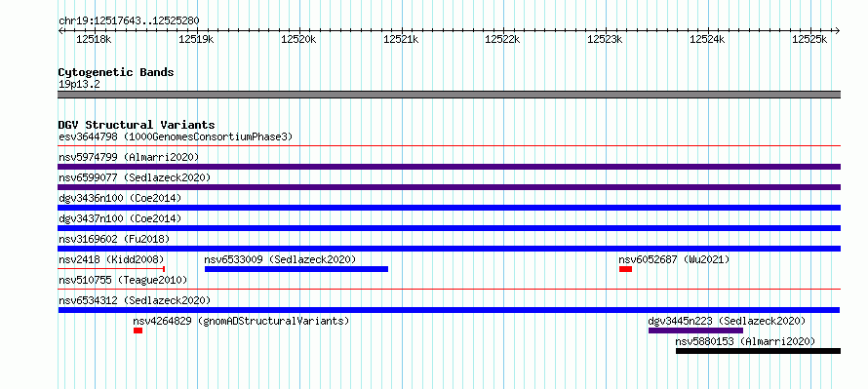Click the small red nsv6052687 block
This screenshot has width=868, height=389.
pos(625,269)
